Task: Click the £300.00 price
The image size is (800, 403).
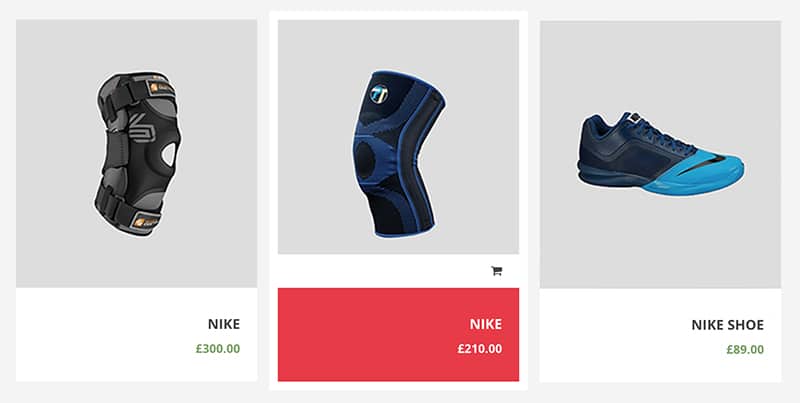Action: point(218,349)
